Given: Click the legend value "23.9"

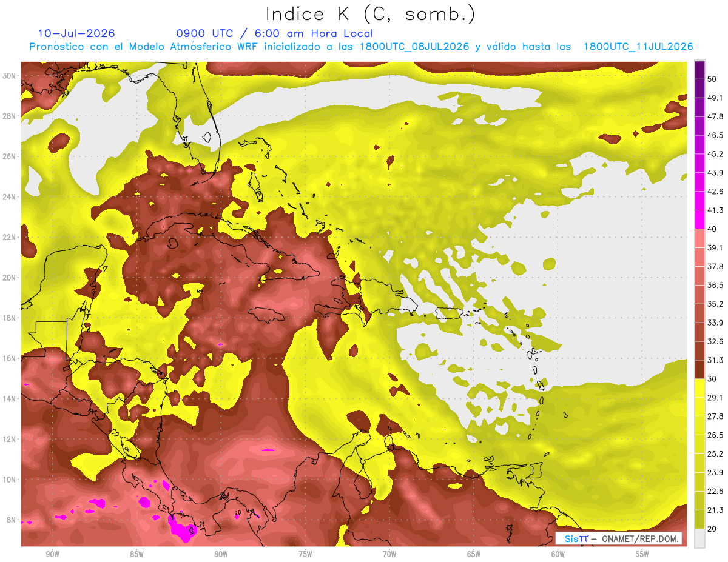Looking at the screenshot, I should (x=715, y=473).
